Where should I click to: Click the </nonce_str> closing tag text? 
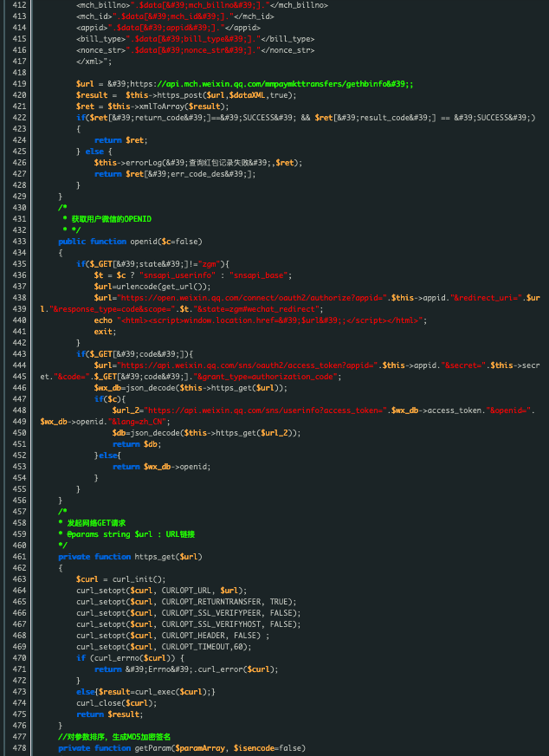pyautogui.click(x=287, y=50)
